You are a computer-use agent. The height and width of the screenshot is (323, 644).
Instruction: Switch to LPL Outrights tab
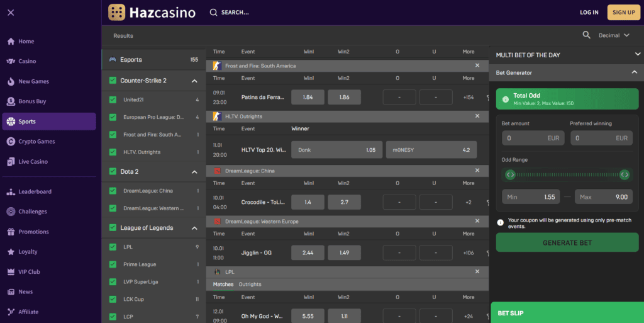tap(250, 285)
